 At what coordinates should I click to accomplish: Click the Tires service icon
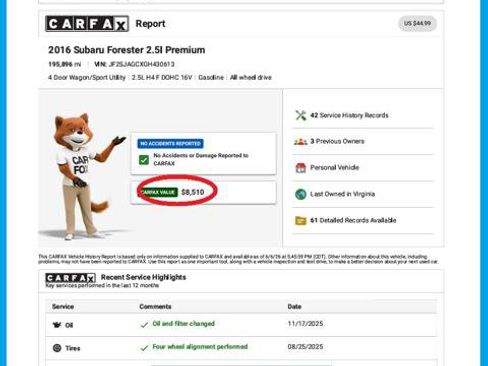click(x=57, y=348)
